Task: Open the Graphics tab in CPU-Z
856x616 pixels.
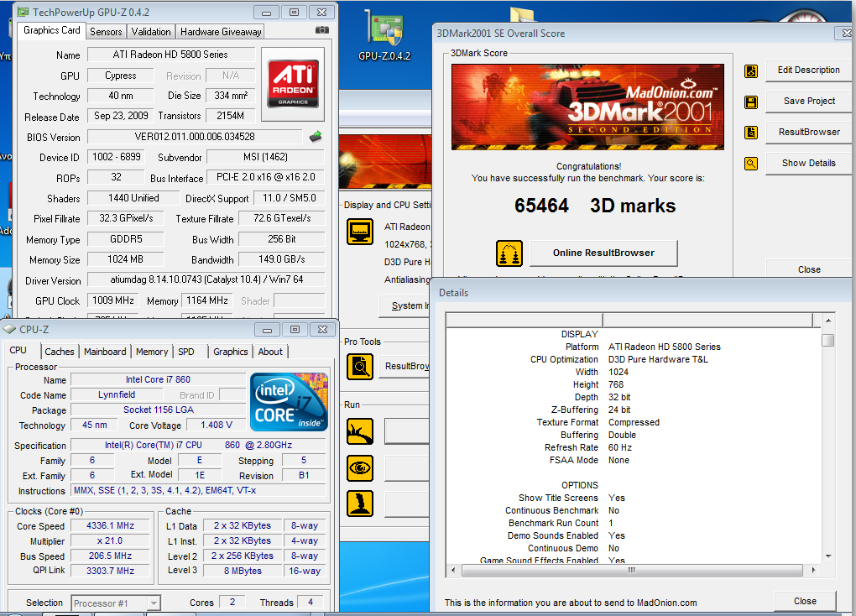Action: [x=231, y=352]
